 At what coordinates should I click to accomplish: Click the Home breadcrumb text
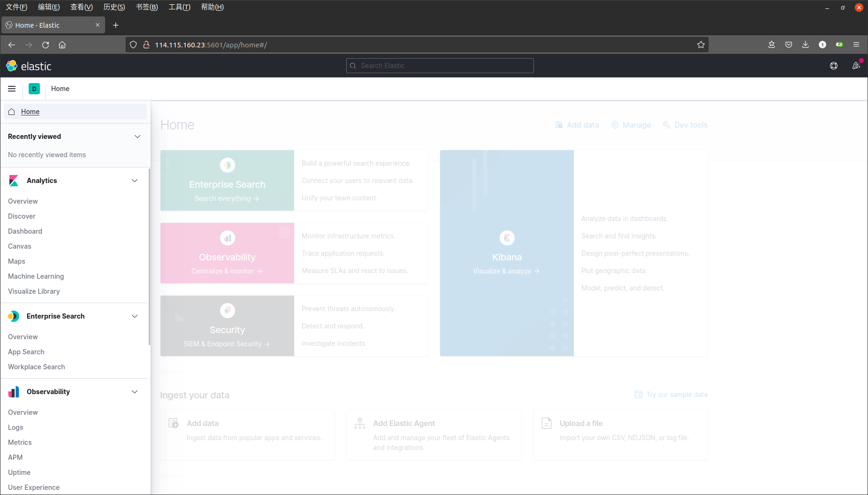[60, 89]
